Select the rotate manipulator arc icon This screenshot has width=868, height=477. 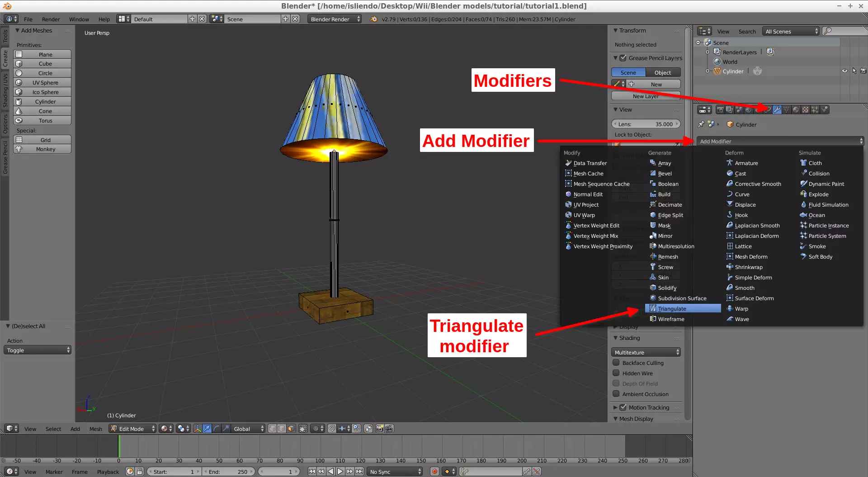216,429
